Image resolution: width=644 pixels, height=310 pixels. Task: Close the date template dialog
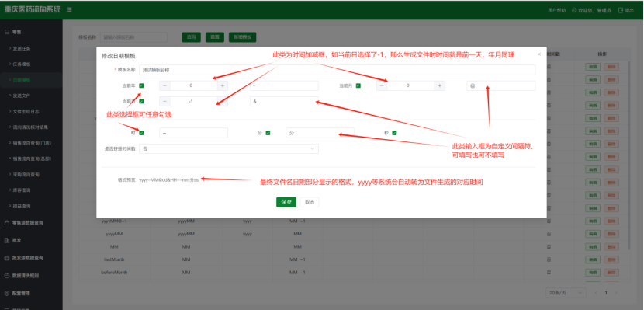point(538,54)
